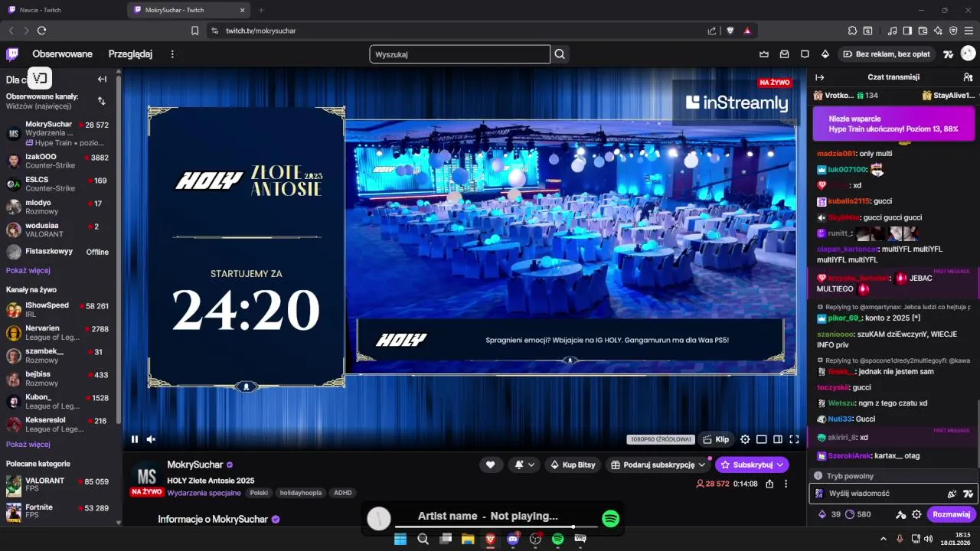The height and width of the screenshot is (551, 980).
Task: Open the VALORANT recommended category
Action: point(57,485)
